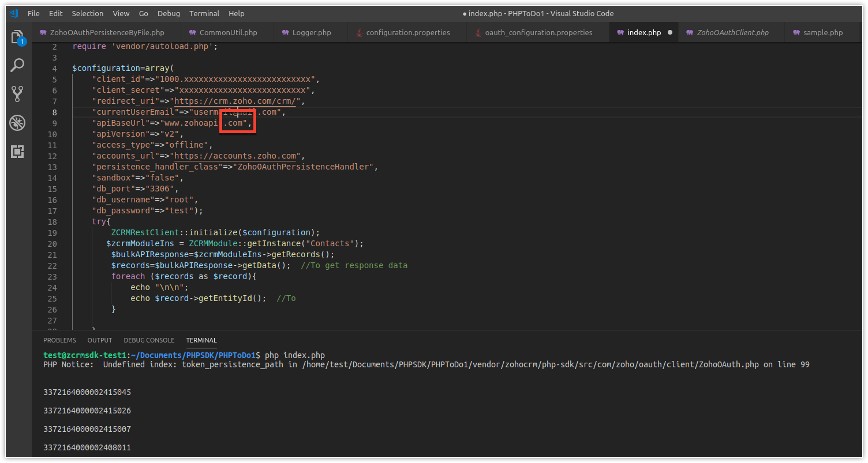Click the VS Code logo in title bar
Screen dimensions: 868x463
coord(14,13)
